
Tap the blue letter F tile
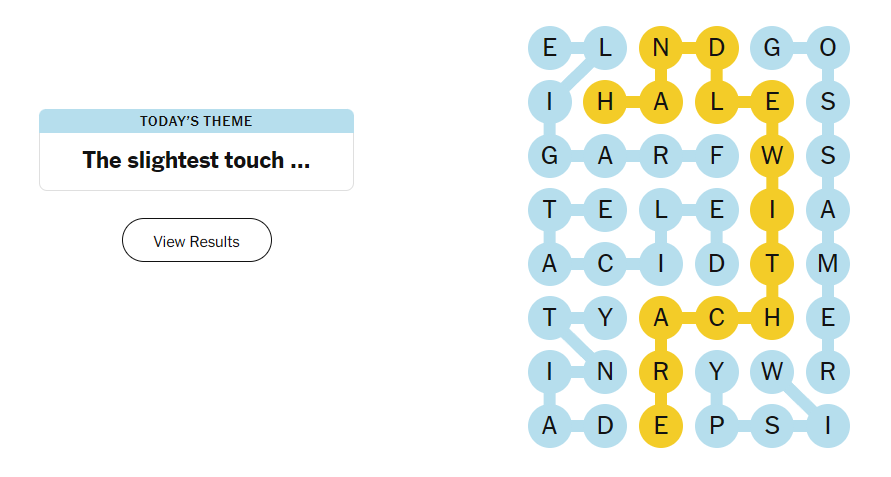click(x=716, y=156)
